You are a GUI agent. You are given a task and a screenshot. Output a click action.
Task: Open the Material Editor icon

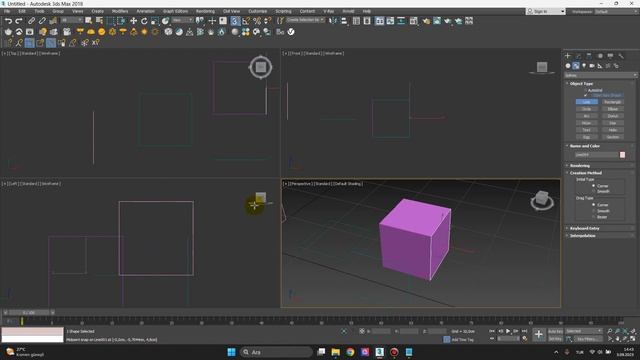414,21
